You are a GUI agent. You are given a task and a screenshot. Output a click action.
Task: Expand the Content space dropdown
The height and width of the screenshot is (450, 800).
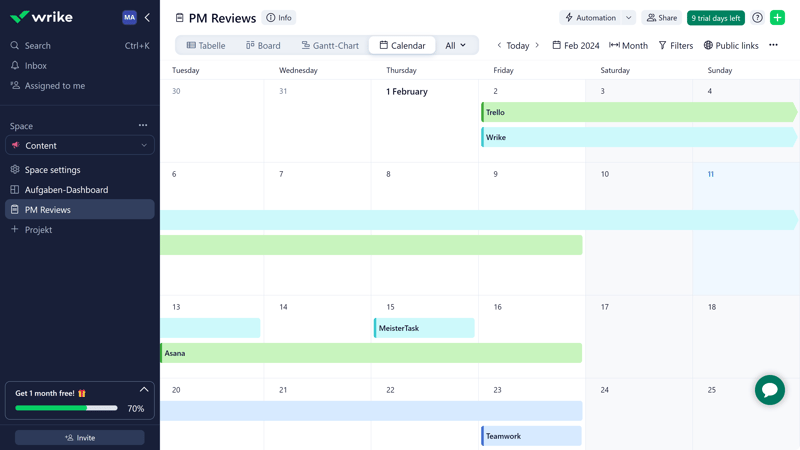tap(80, 145)
